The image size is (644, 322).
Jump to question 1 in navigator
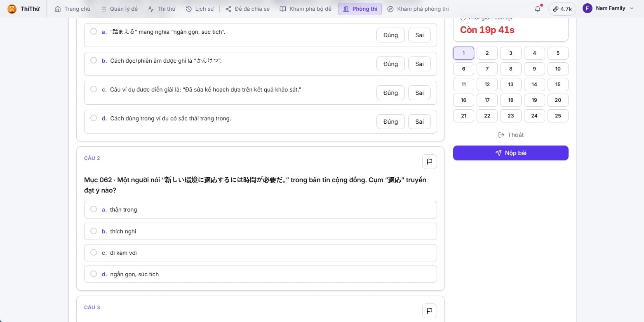463,53
